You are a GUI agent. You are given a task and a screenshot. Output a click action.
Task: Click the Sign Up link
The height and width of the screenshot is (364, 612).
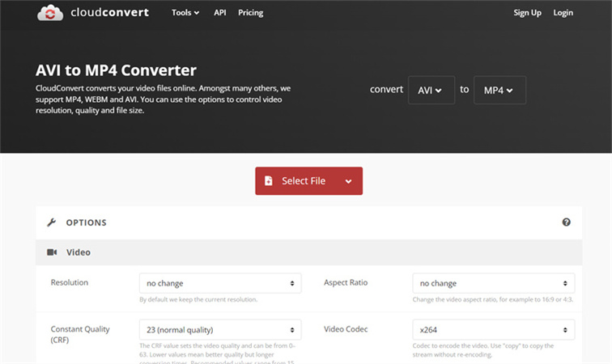[527, 13]
